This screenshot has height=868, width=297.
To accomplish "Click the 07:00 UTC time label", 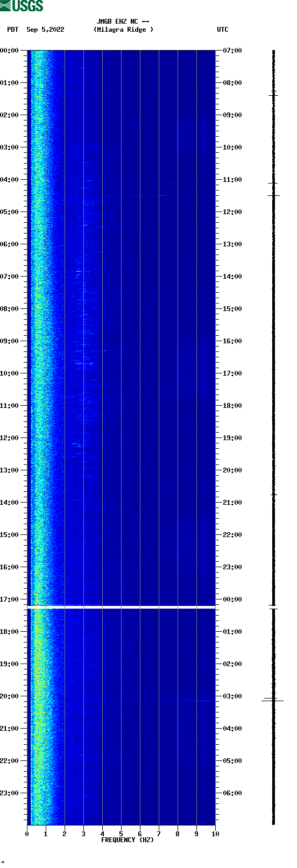I will tap(232, 51).
